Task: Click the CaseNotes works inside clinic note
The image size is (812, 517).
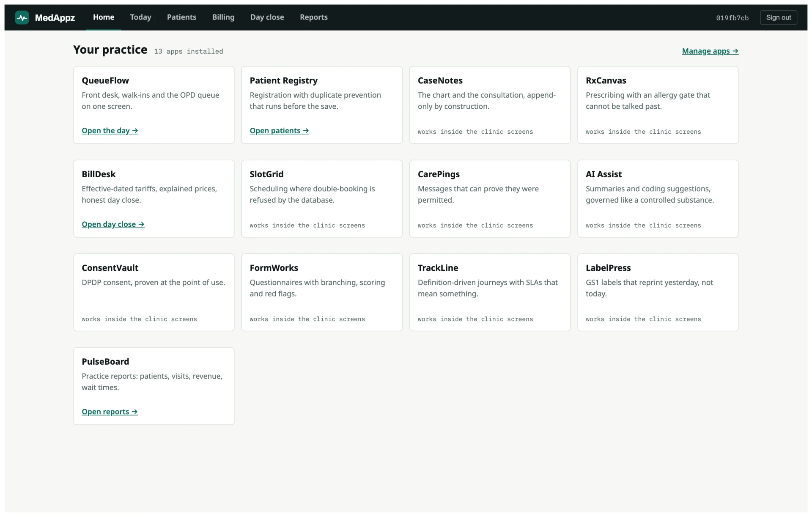Action: [x=475, y=132]
